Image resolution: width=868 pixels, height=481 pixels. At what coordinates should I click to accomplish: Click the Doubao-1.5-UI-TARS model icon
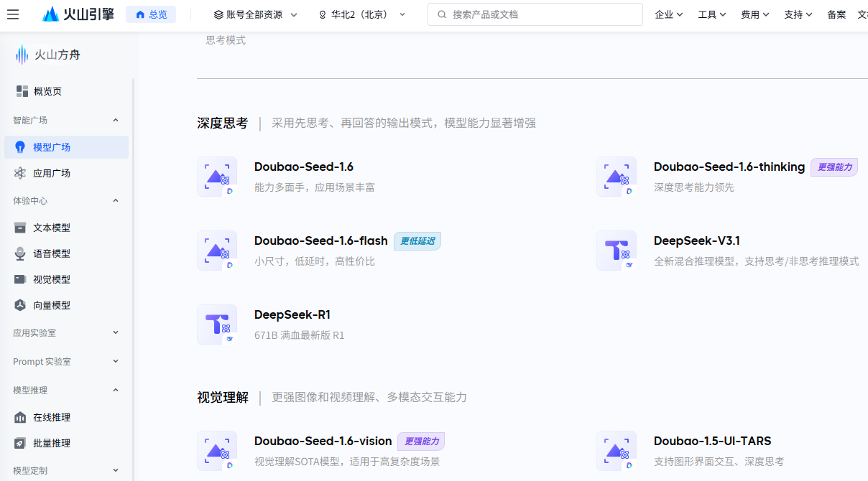pyautogui.click(x=617, y=451)
